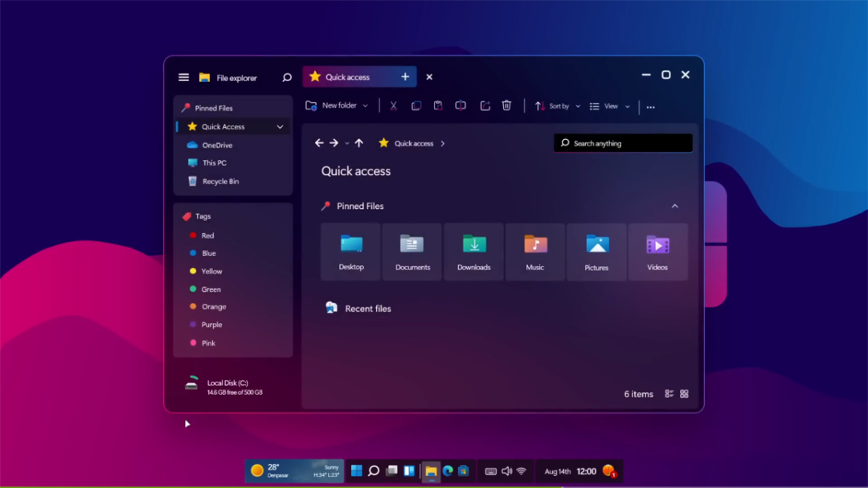Open the weather widget on taskbar
This screenshot has width=868, height=488.
click(294, 471)
